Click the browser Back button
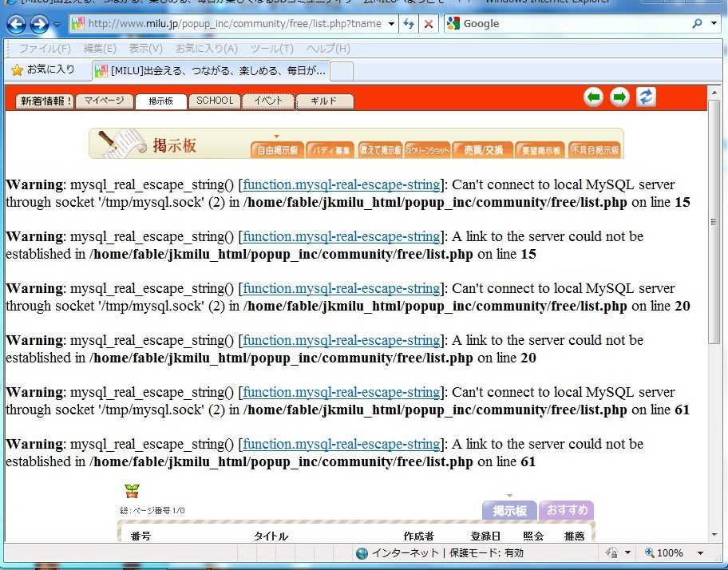728x570 pixels. (x=16, y=25)
